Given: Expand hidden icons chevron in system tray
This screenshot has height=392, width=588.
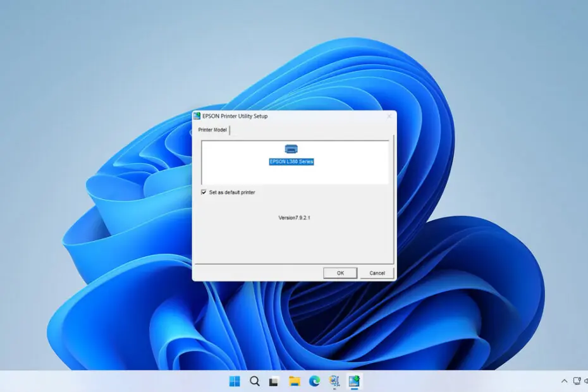Looking at the screenshot, I should point(565,381).
